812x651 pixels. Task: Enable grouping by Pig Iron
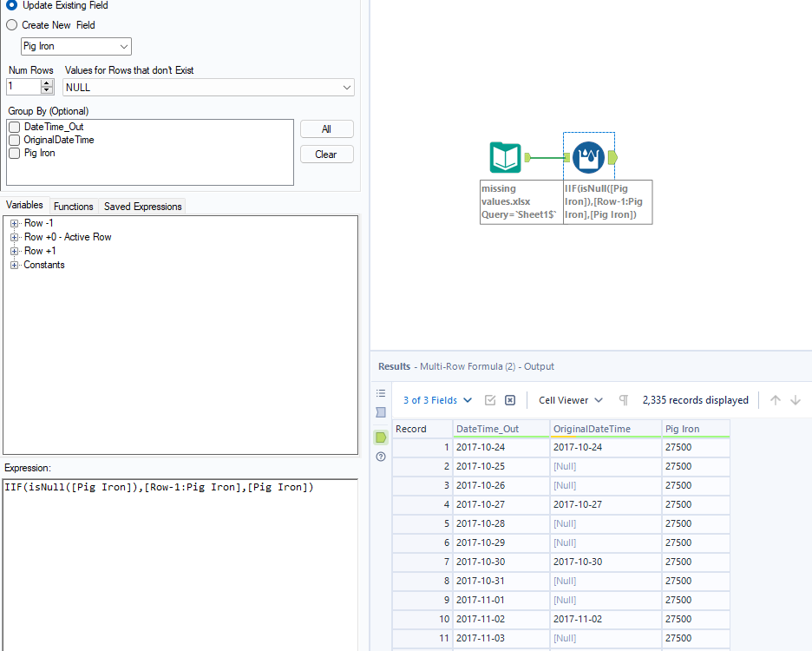tap(14, 154)
